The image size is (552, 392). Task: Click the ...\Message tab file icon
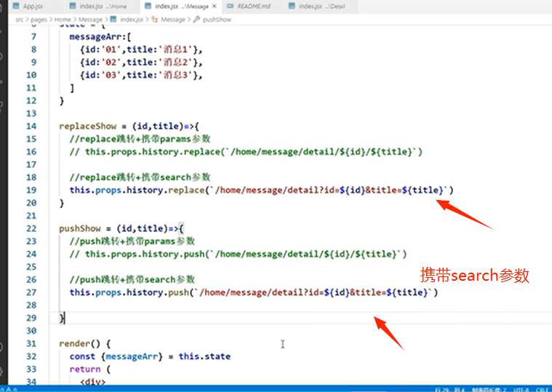[x=148, y=6]
